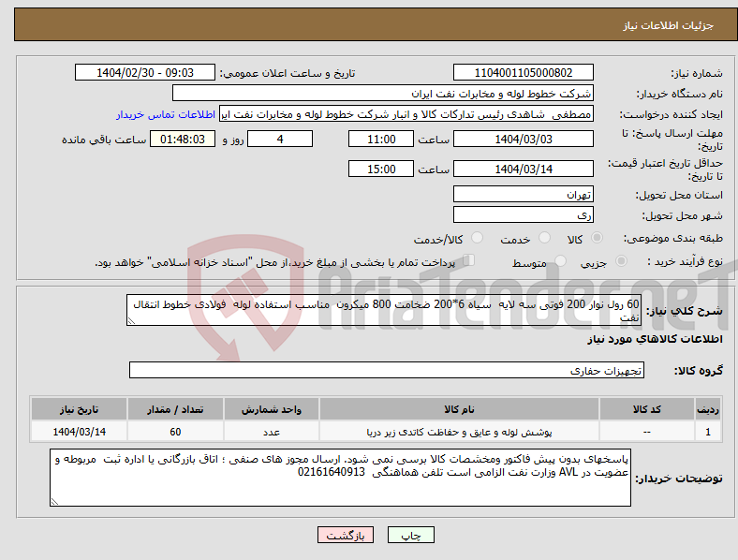
Task: Click the request creator name field
Action: pyautogui.click(x=406, y=114)
